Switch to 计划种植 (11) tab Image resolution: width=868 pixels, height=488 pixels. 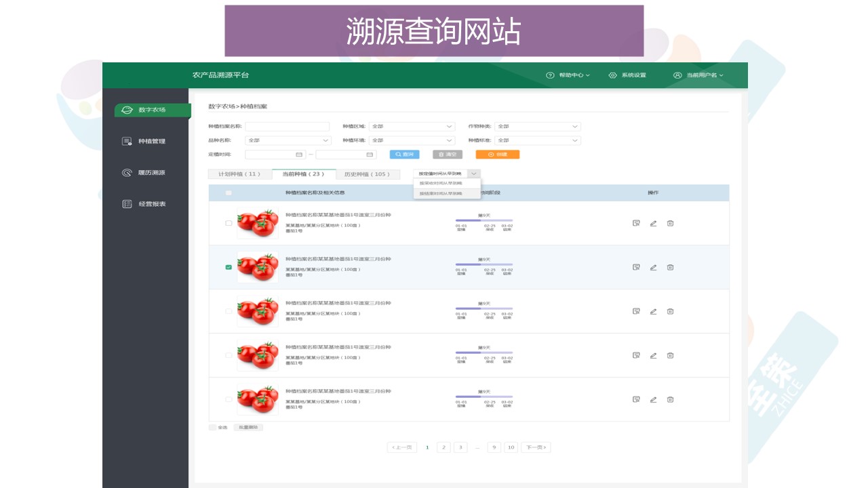tap(239, 174)
